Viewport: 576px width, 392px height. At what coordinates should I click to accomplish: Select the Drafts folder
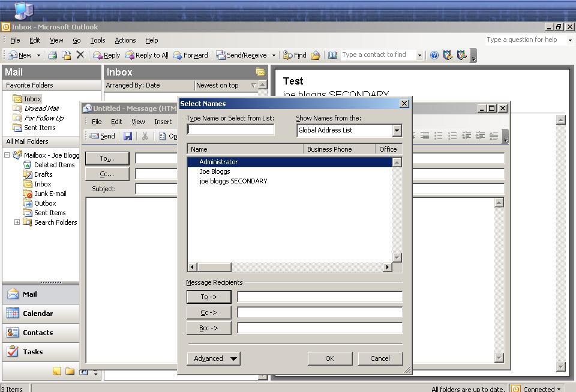(43, 174)
